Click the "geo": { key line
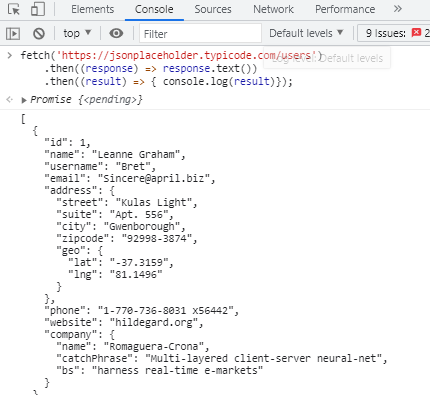The height and width of the screenshot is (395, 430). 80,250
